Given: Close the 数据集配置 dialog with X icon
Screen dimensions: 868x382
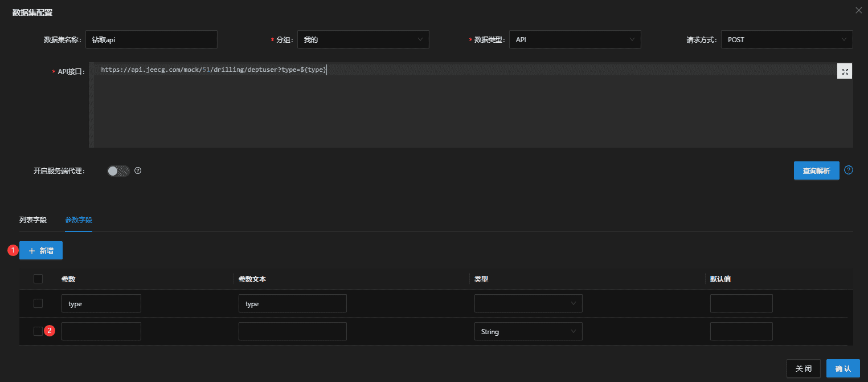Looking at the screenshot, I should pyautogui.click(x=858, y=10).
